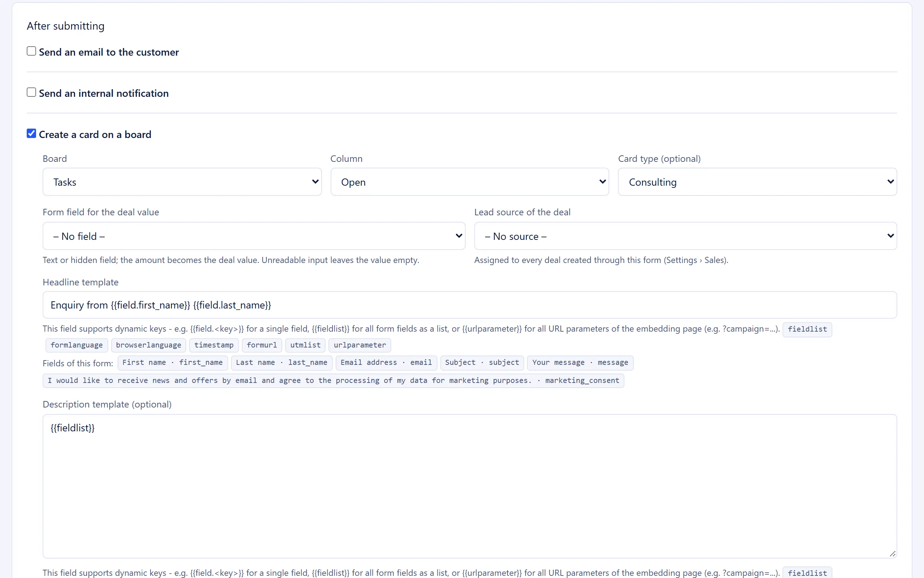
Task: Select the Last name · last_name field chip
Action: 282,363
